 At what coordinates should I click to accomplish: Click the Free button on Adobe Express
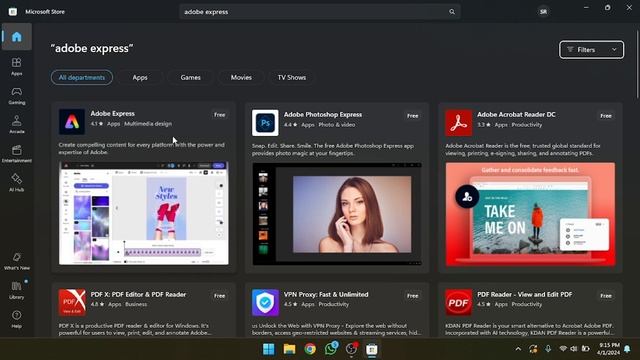(x=220, y=115)
